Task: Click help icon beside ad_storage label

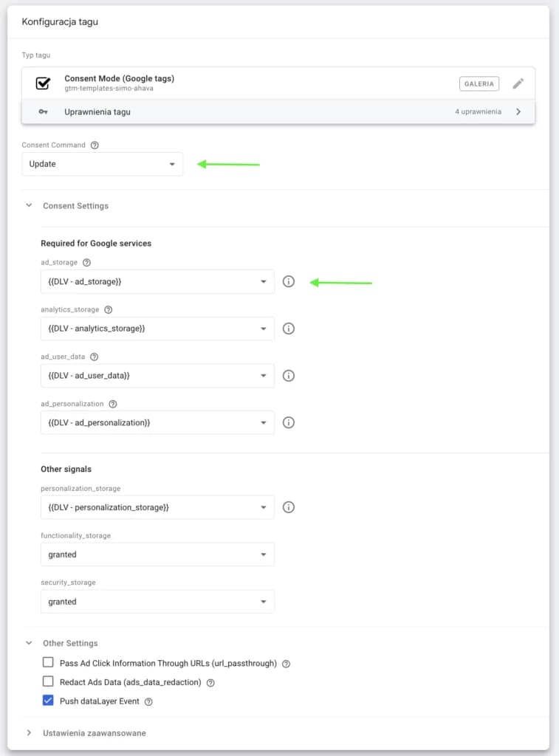Action: (87, 263)
